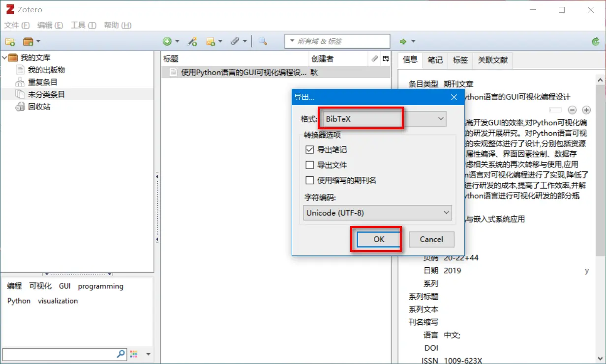Click the New Collection toolbar icon
The height and width of the screenshot is (364, 606).
pyautogui.click(x=10, y=42)
